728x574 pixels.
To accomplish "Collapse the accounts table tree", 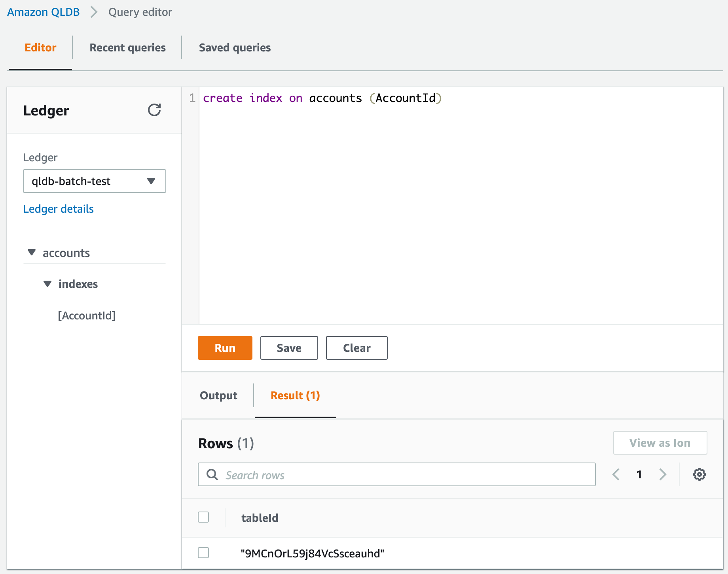I will [x=32, y=252].
